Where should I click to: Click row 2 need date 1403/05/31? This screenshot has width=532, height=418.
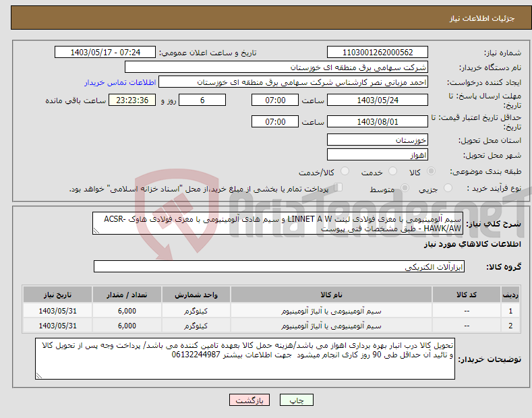[x=58, y=326]
